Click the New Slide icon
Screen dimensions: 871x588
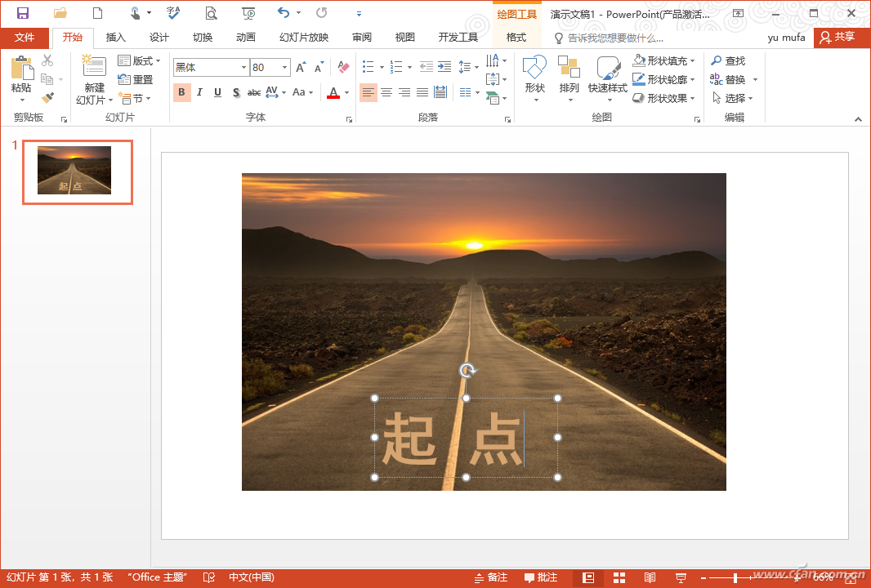click(x=94, y=67)
